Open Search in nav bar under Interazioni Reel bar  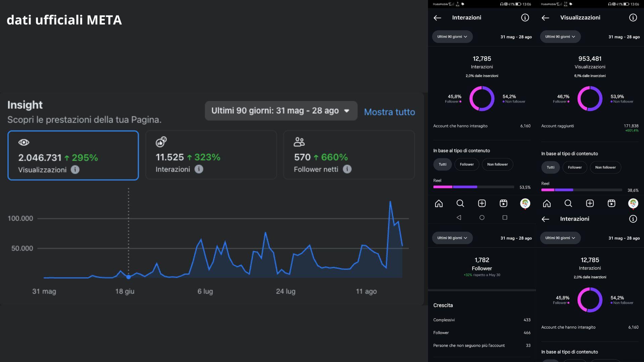tap(460, 203)
